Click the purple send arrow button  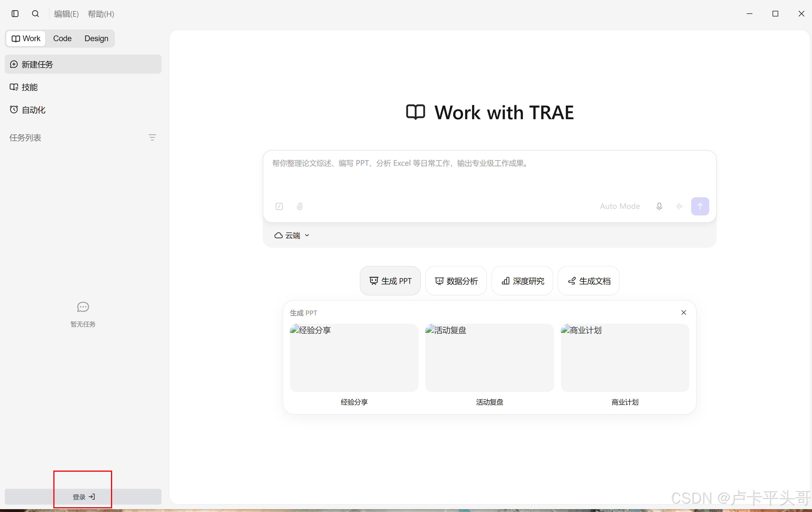(x=700, y=206)
